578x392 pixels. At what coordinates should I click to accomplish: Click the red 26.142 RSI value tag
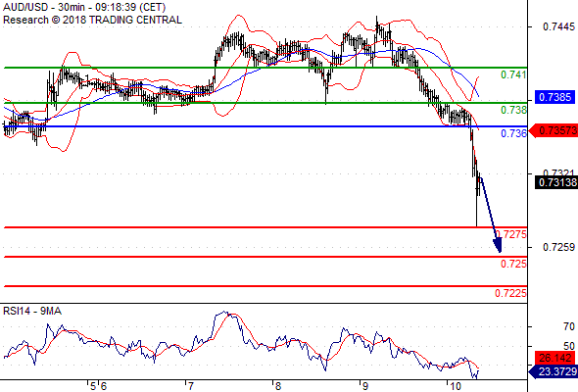click(554, 358)
